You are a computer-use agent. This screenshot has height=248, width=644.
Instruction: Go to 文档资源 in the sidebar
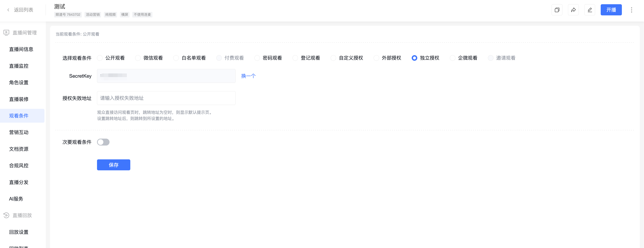(19, 149)
